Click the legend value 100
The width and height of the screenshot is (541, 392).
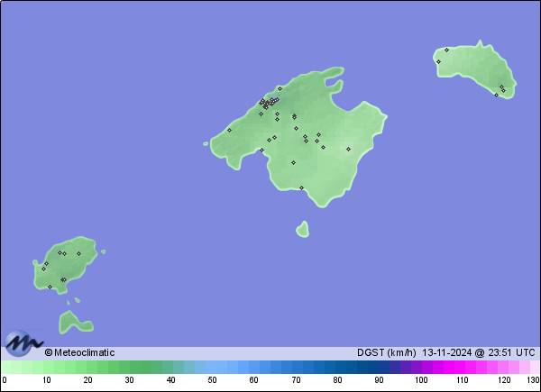[421, 380]
